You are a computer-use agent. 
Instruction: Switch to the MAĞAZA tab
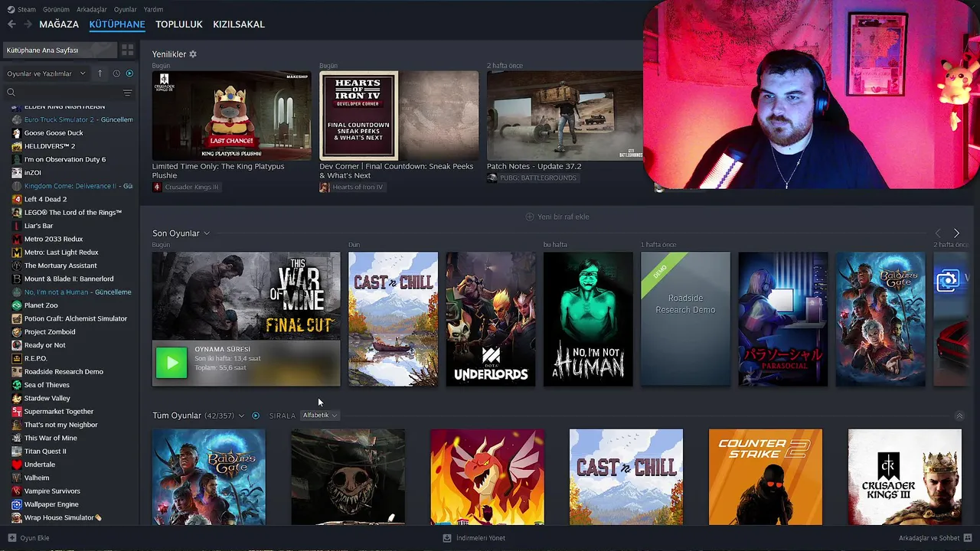point(59,24)
